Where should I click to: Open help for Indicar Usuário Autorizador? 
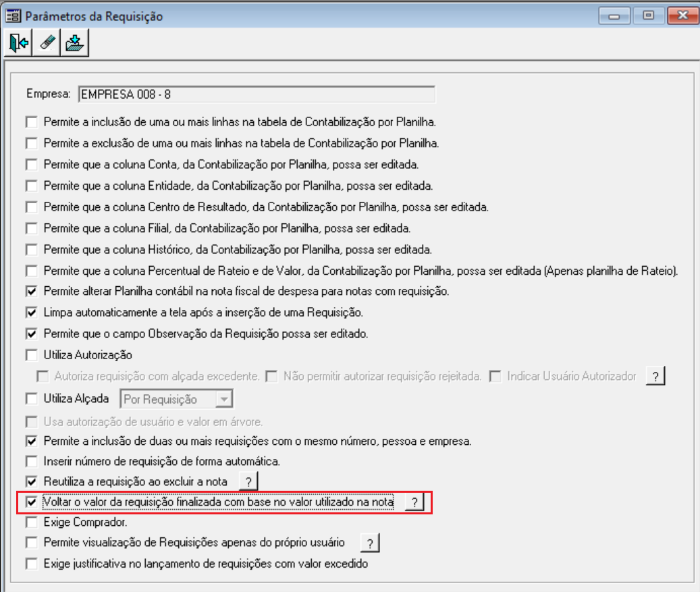pos(655,377)
